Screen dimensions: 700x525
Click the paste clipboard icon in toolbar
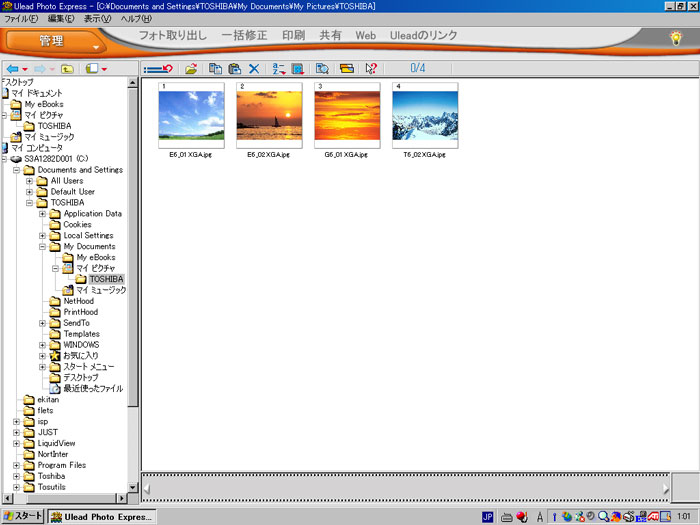point(234,69)
